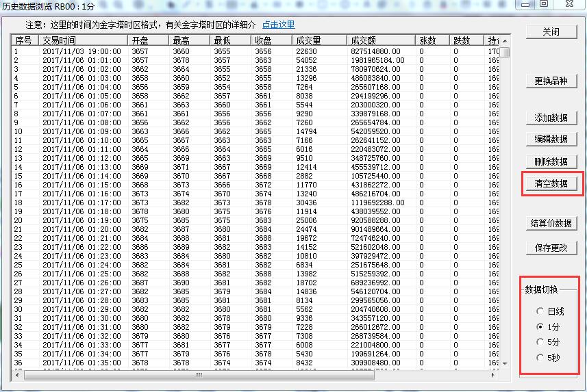The height and width of the screenshot is (392, 587).
Task: Save changes with 保存更改
Action: [551, 248]
